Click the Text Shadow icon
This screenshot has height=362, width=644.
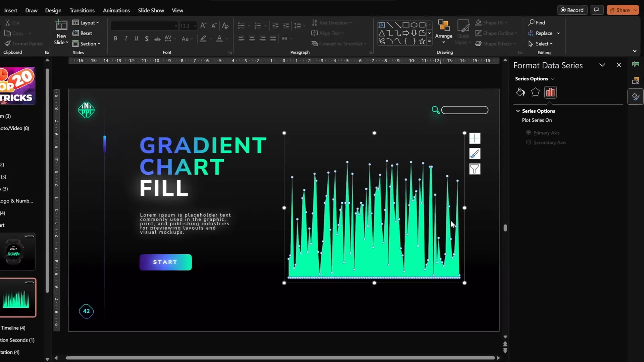[x=147, y=39]
